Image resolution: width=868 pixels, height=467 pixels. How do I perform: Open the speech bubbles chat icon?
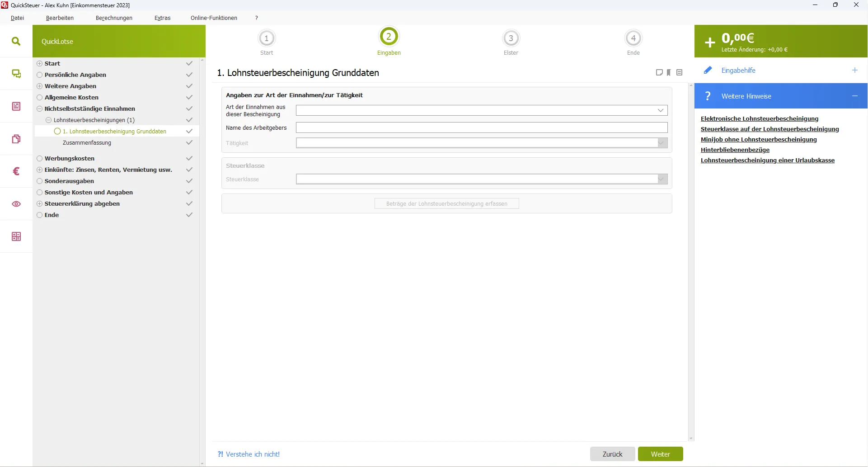(16, 74)
